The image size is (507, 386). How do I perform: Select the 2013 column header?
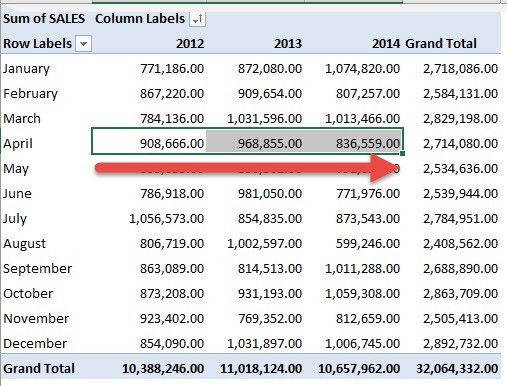coord(288,44)
